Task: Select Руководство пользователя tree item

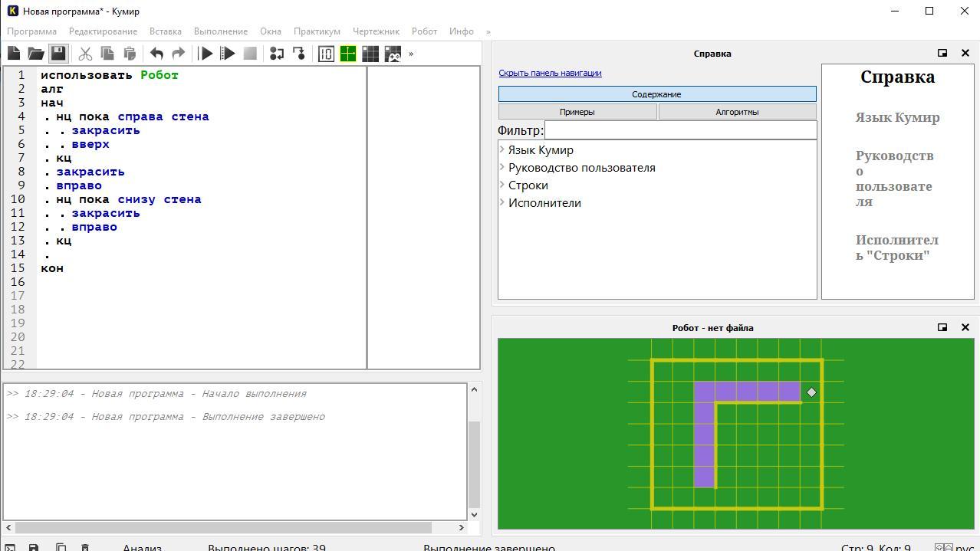Action: [x=581, y=168]
